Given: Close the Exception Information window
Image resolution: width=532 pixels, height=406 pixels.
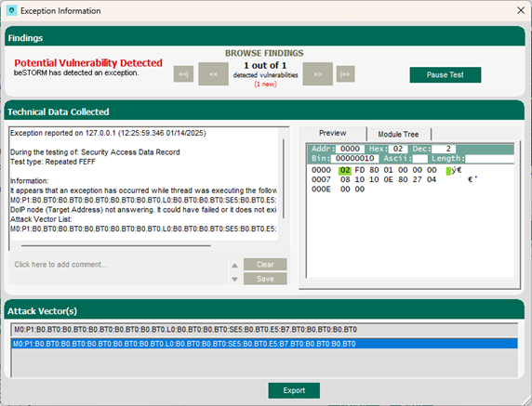Looking at the screenshot, I should click(x=521, y=10).
